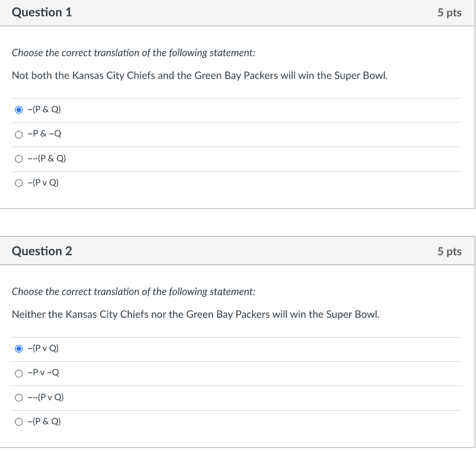Choose the ~P v ~Q option in Question 2
The image size is (476, 450).
[19, 373]
